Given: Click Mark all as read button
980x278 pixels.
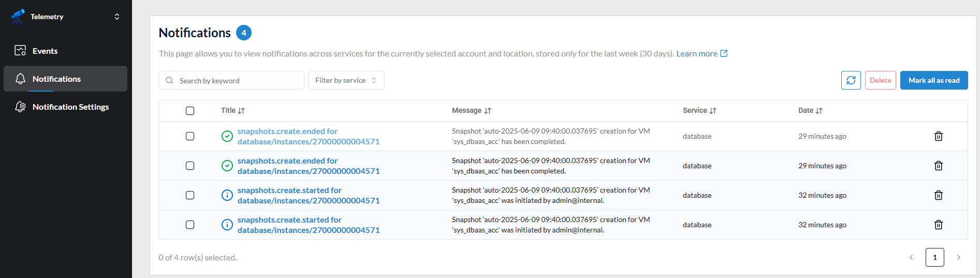Looking at the screenshot, I should [x=933, y=80].
